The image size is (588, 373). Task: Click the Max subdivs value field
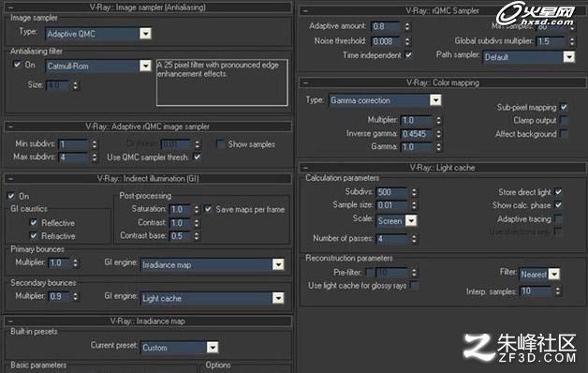74,157
